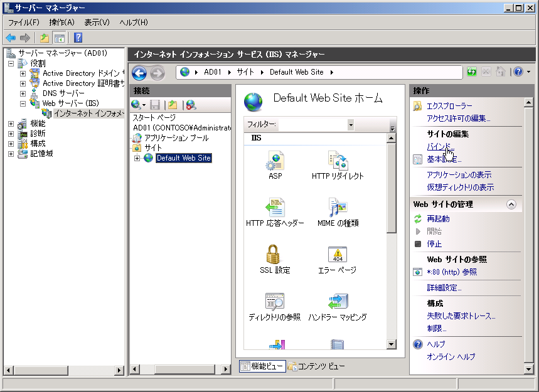The height and width of the screenshot is (392, 539).
Task: Open the フィルター dropdown arrow
Action: point(351,125)
